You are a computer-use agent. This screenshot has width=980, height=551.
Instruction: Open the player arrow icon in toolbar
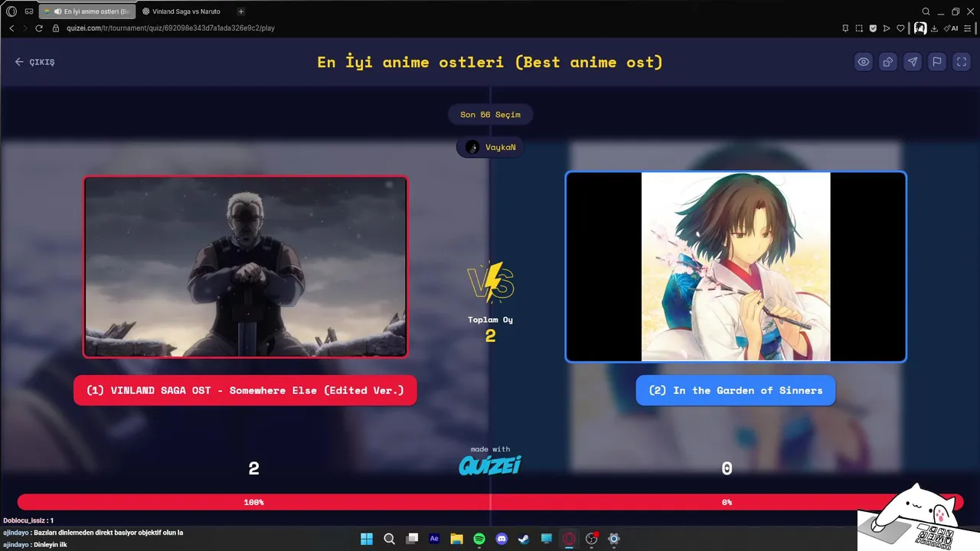pos(887,28)
